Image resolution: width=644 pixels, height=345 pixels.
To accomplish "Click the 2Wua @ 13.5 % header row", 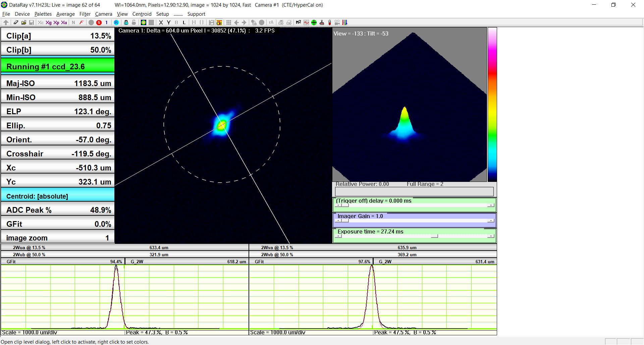I will 124,248.
